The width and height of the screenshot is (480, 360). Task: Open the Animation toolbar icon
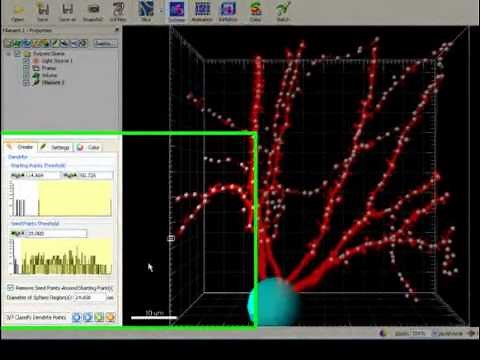click(202, 11)
